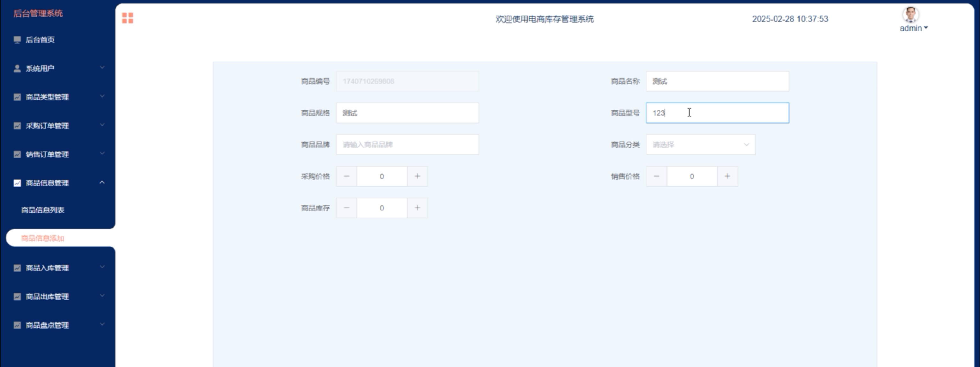Go to 后台首页
The image size is (980, 367).
40,40
